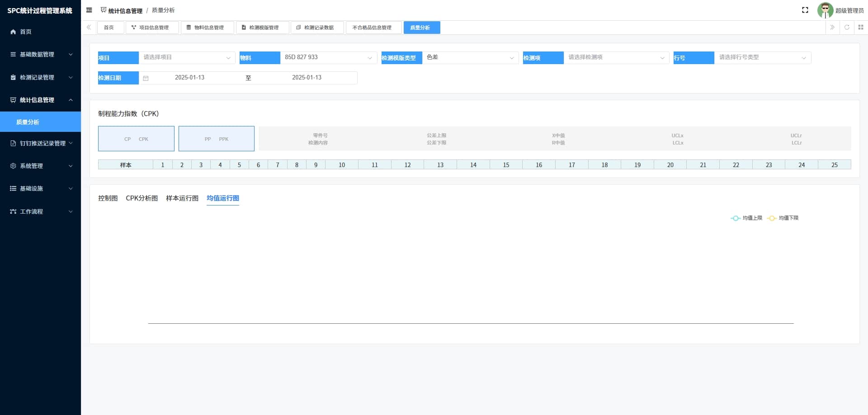Click the X中值 R中值 header cell

pyautogui.click(x=558, y=139)
